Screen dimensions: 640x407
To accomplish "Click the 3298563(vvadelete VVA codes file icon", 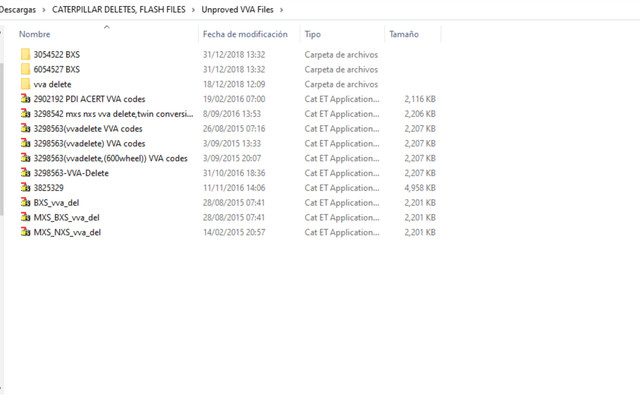I will 25,129.
